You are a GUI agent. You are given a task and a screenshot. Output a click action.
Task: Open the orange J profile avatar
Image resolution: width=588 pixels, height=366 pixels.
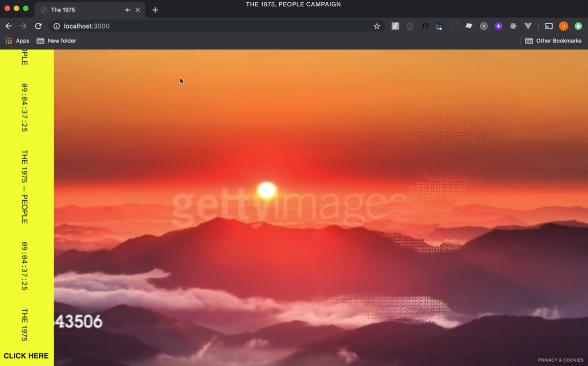click(x=563, y=26)
